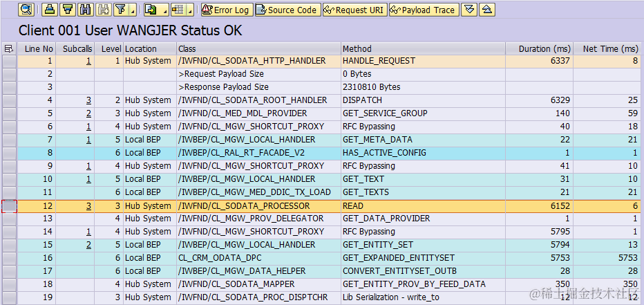This screenshot has height=305, width=644.
Task: Click the GET_EXPANDED_ENTITYSET method cell
Action: tap(423, 258)
